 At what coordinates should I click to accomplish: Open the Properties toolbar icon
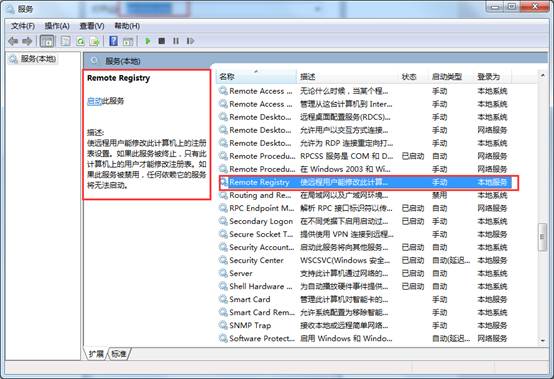pos(66,41)
